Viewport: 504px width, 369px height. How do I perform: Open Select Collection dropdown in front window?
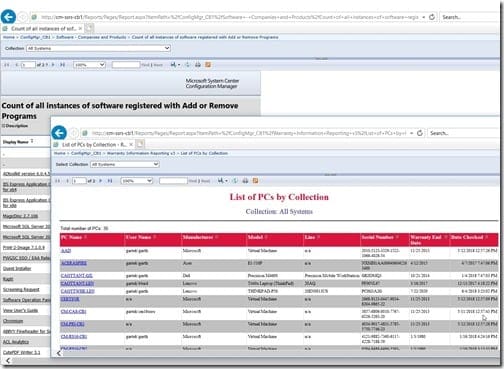(x=125, y=164)
